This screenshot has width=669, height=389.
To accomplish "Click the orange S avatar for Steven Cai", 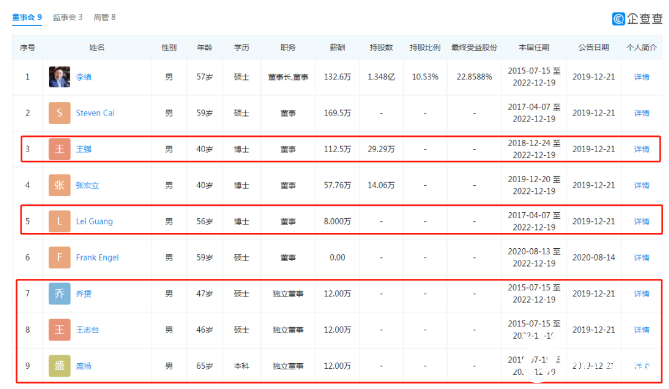I will click(x=59, y=113).
